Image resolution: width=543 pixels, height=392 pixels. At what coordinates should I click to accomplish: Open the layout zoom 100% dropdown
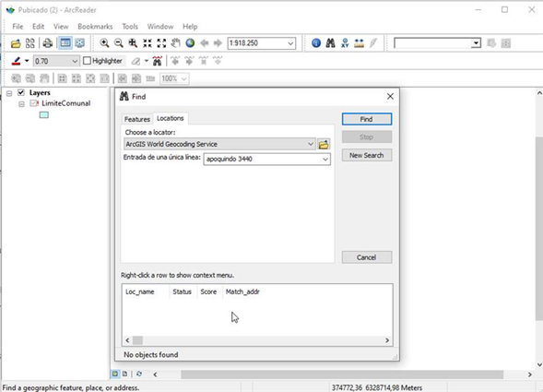pyautogui.click(x=183, y=78)
